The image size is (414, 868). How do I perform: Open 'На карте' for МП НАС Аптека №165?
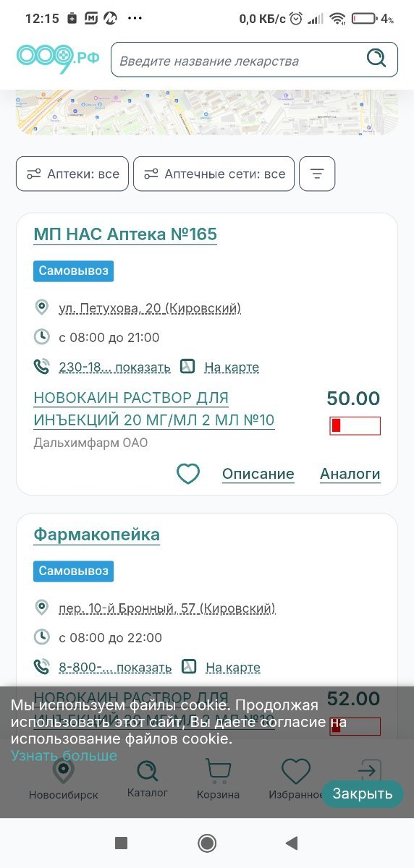pos(232,367)
